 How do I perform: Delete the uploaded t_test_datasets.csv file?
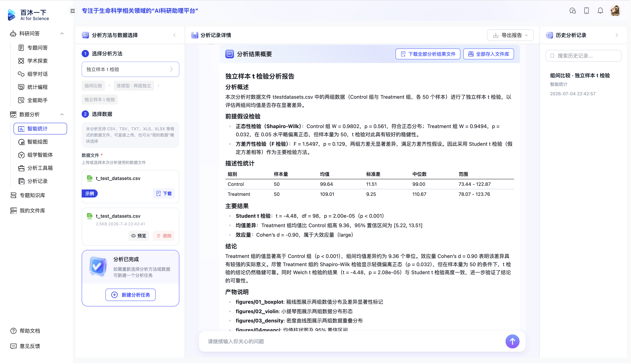coord(164,236)
